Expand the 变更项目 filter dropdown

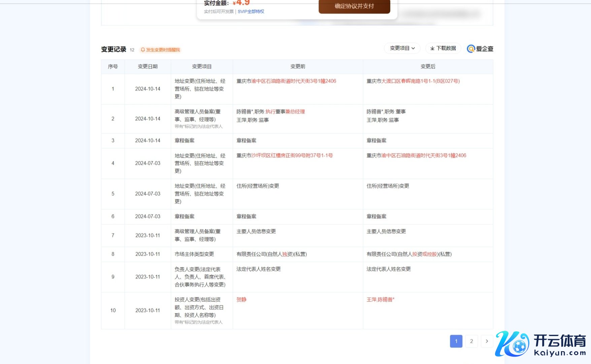click(x=402, y=48)
